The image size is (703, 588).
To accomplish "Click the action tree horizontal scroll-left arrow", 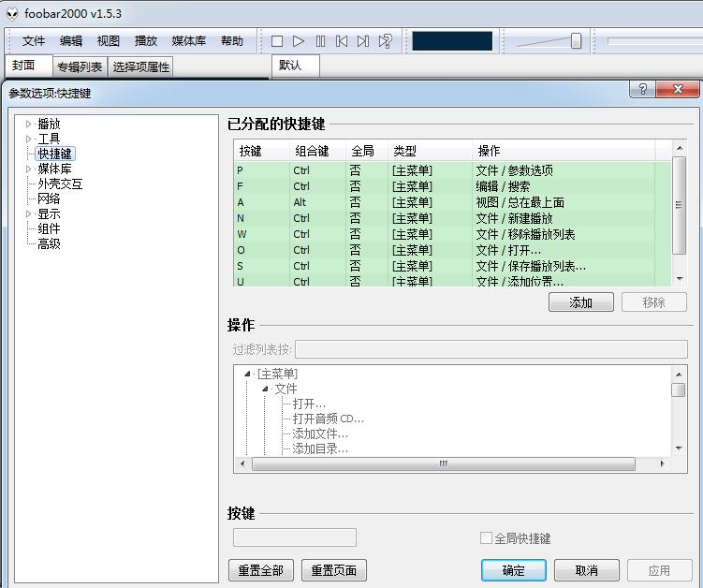I will pyautogui.click(x=242, y=463).
